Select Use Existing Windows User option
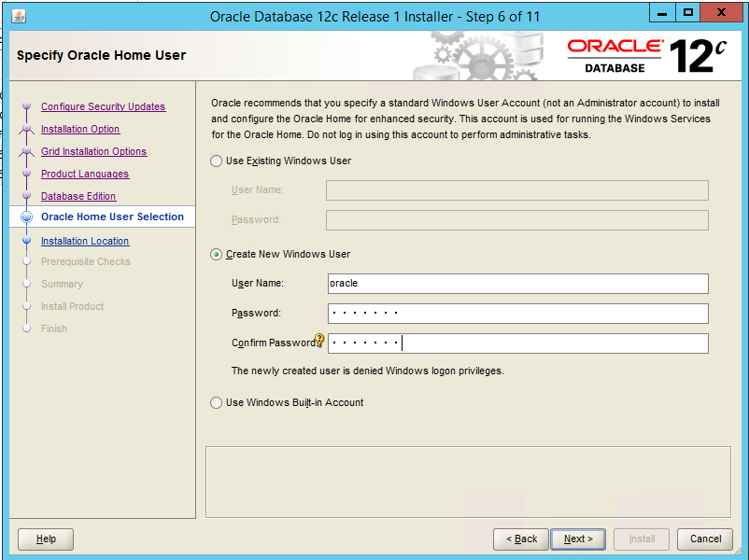The height and width of the screenshot is (560, 749). [x=217, y=161]
